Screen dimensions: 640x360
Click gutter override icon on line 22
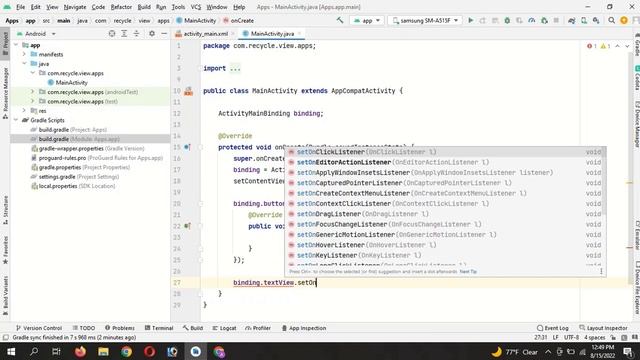tap(187, 226)
